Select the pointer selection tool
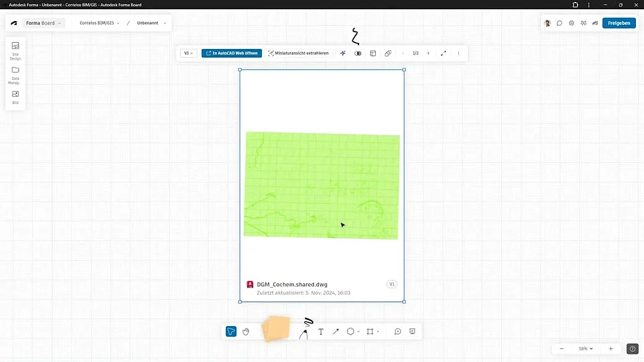Image resolution: width=644 pixels, height=362 pixels. point(231,332)
